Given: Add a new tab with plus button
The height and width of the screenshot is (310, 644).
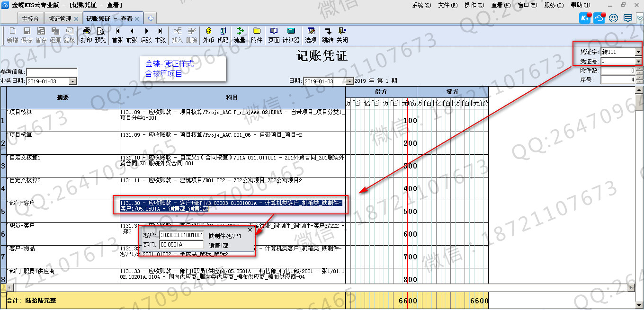Looking at the screenshot, I should click(x=151, y=18).
